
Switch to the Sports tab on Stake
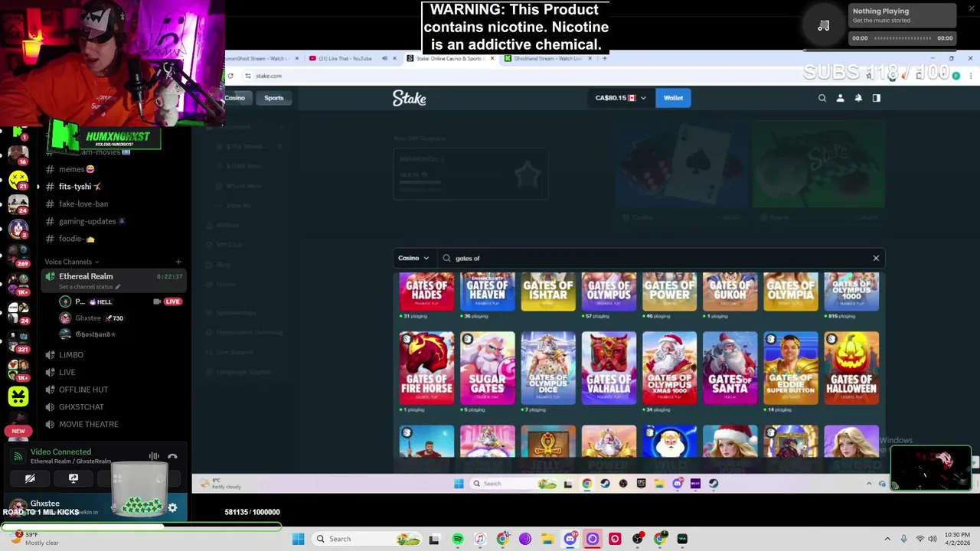pos(274,98)
